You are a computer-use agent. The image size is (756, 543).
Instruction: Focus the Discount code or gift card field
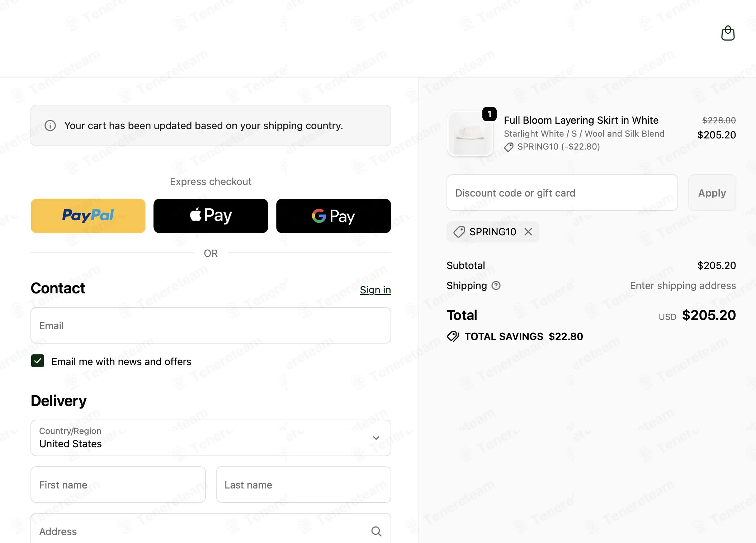tap(562, 193)
